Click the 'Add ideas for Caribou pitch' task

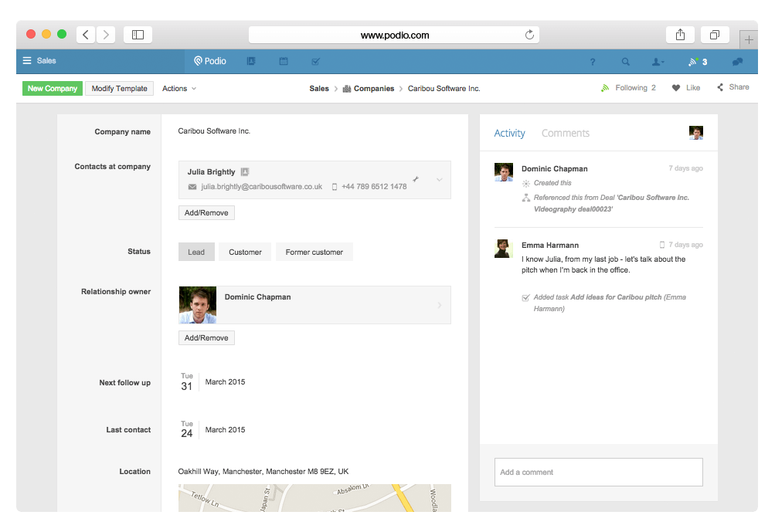616,297
